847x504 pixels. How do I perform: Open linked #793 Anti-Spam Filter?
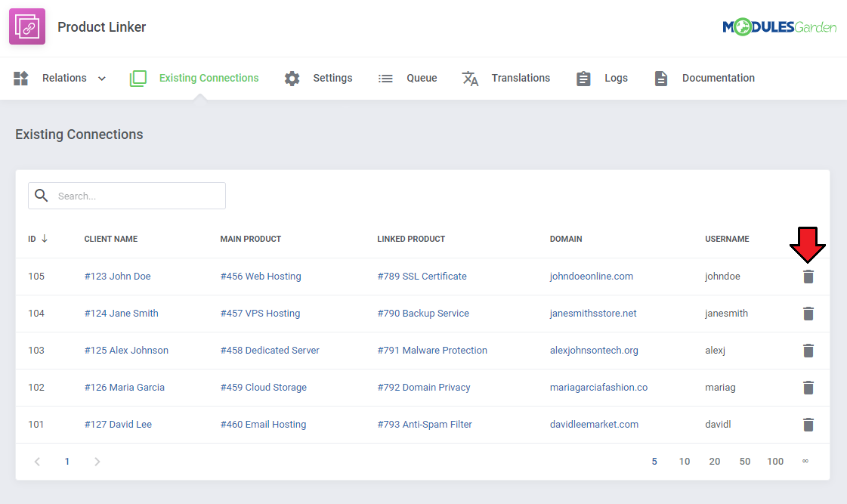click(425, 424)
